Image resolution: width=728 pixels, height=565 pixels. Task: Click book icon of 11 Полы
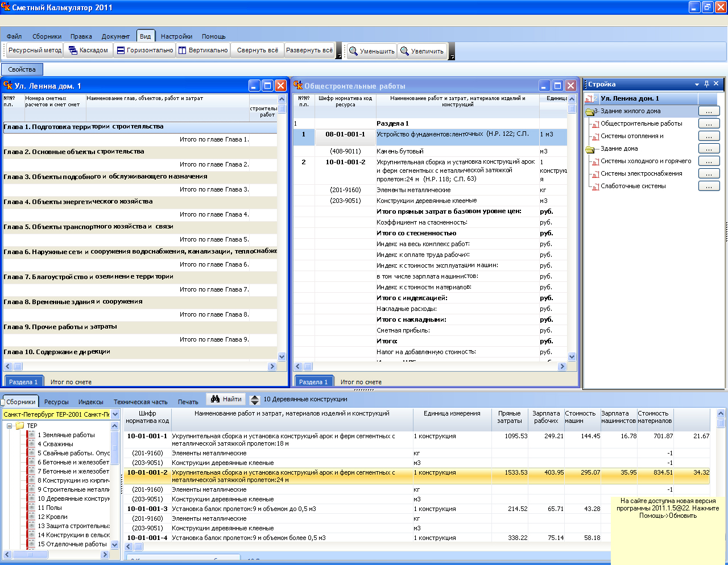(31, 508)
